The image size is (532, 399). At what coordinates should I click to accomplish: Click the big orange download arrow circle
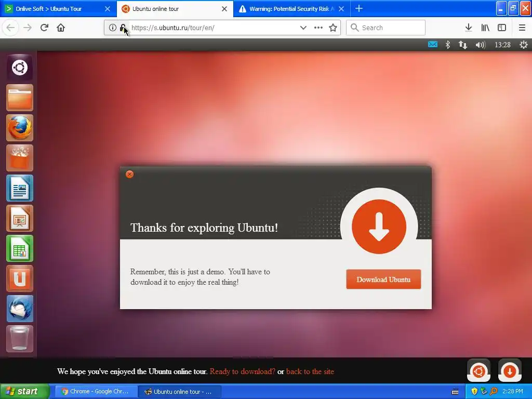pos(379,227)
